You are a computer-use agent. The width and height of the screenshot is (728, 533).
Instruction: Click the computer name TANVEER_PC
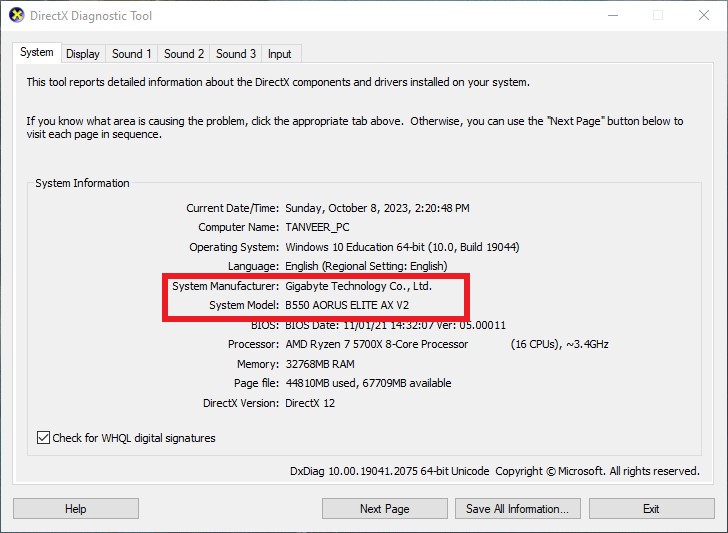click(317, 228)
